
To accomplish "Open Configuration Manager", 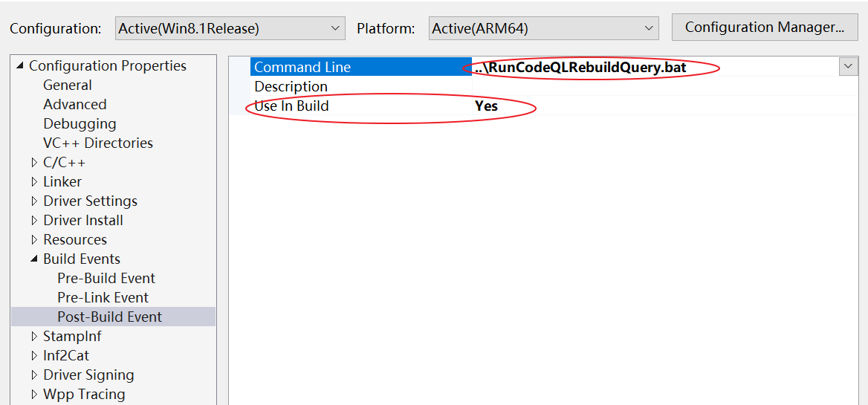I will [765, 27].
